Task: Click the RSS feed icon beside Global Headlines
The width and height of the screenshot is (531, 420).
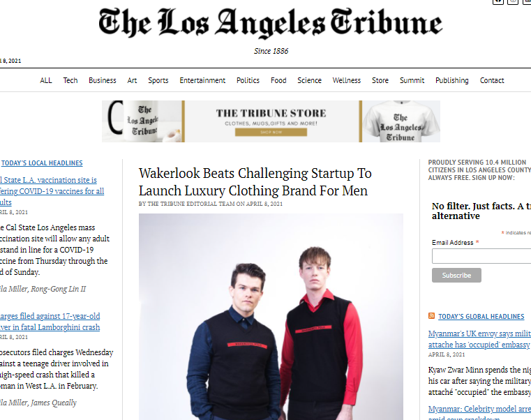Action: pyautogui.click(x=431, y=316)
